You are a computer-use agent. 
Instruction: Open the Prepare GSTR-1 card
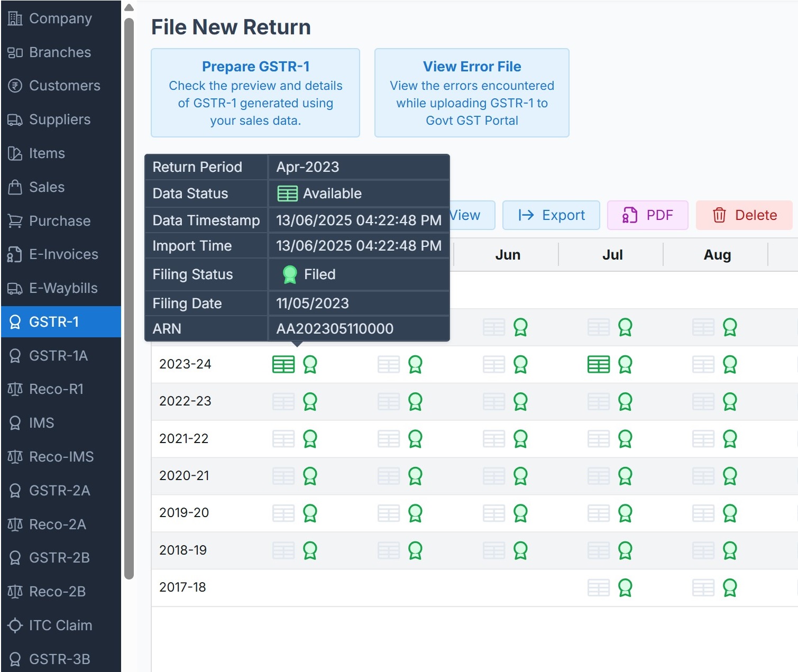(x=255, y=93)
